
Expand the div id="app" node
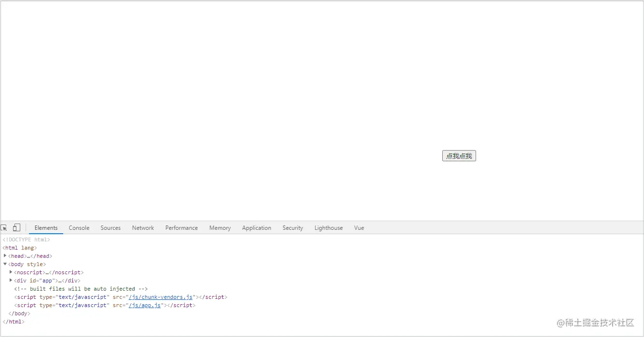[x=11, y=281]
